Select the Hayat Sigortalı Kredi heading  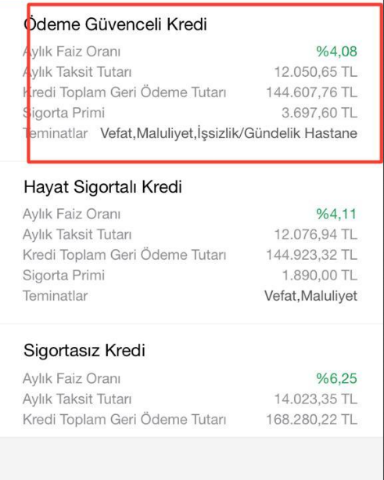click(103, 187)
